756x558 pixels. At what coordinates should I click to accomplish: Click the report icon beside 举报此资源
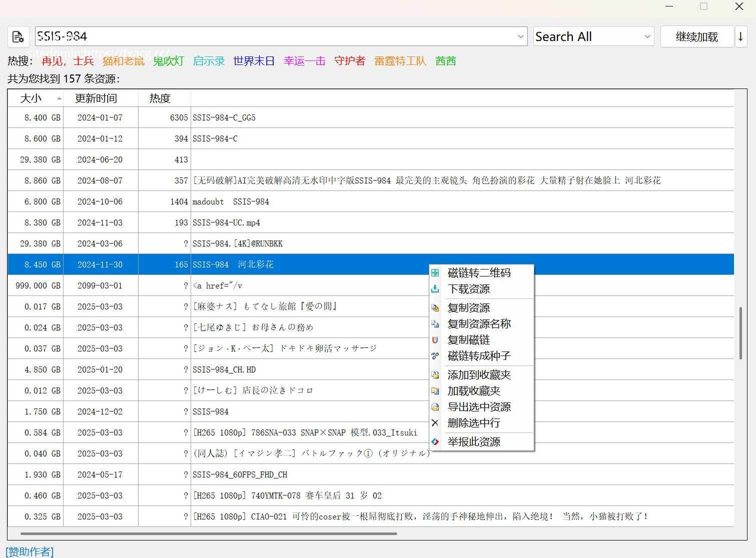click(435, 442)
